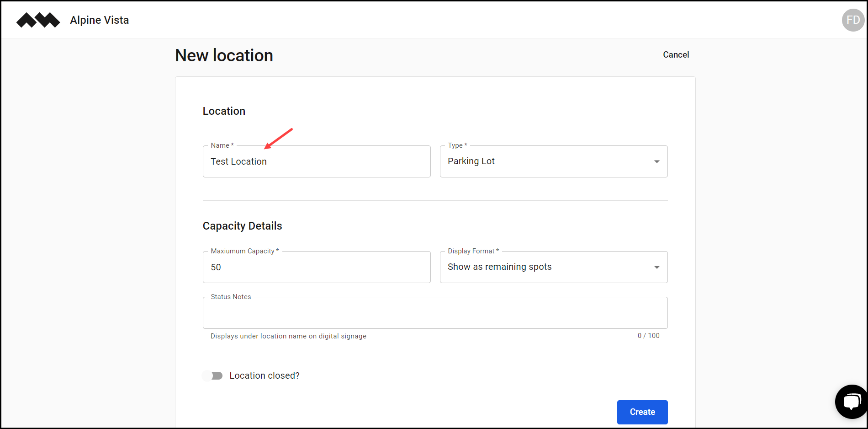Select the Capacity Details section header

242,225
